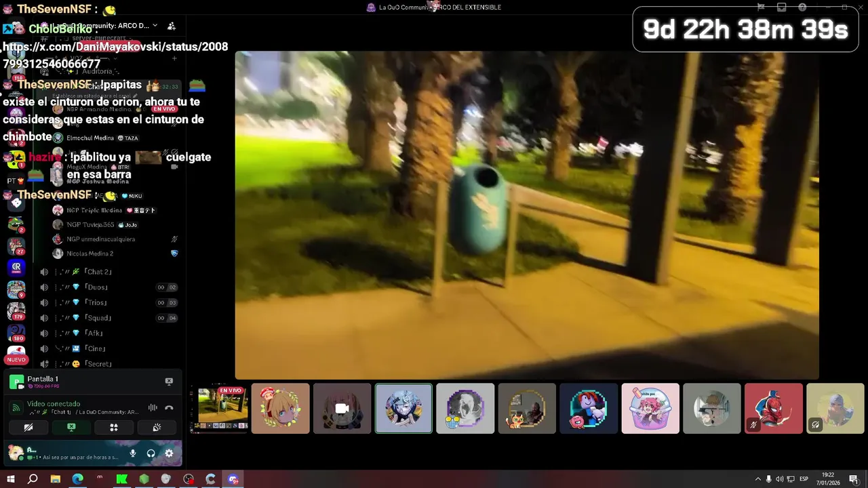Open server icon with 179 badge
Image resolution: width=868 pixels, height=488 pixels.
[16, 310]
